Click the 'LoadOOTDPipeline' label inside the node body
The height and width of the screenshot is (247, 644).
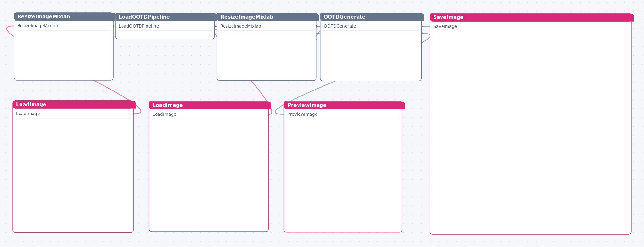(139, 26)
